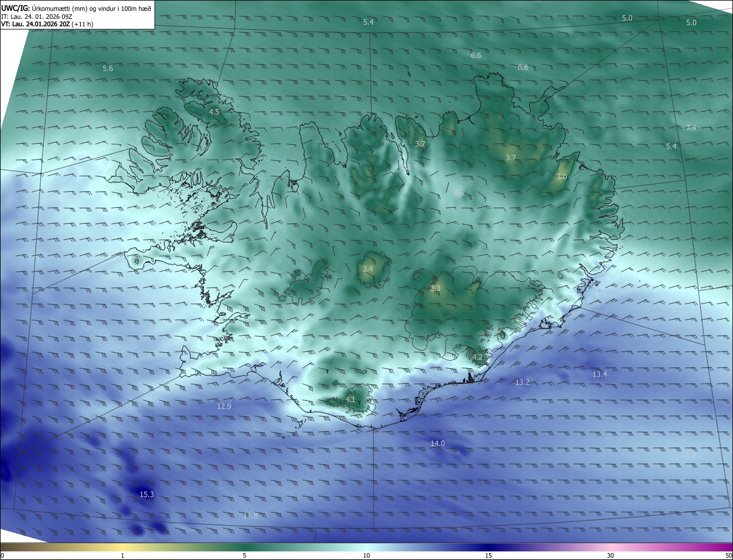Click the 3.3 value label on the map
Viewport: 733px width, 560px height.
pyautogui.click(x=435, y=288)
